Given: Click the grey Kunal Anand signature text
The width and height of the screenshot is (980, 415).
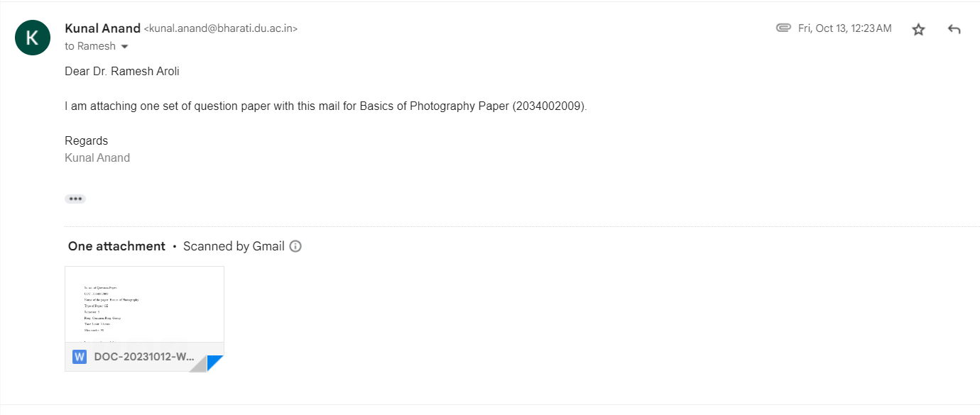Looking at the screenshot, I should click(97, 157).
